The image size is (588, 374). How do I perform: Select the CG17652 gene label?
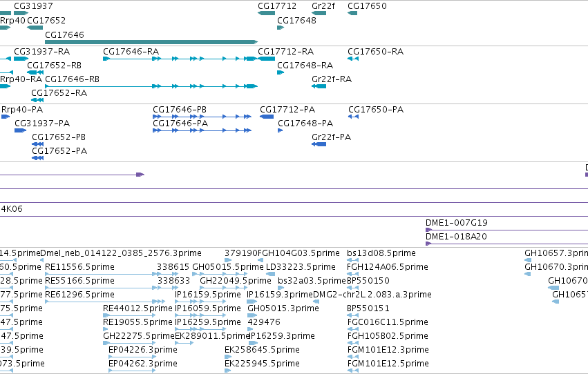(46, 20)
